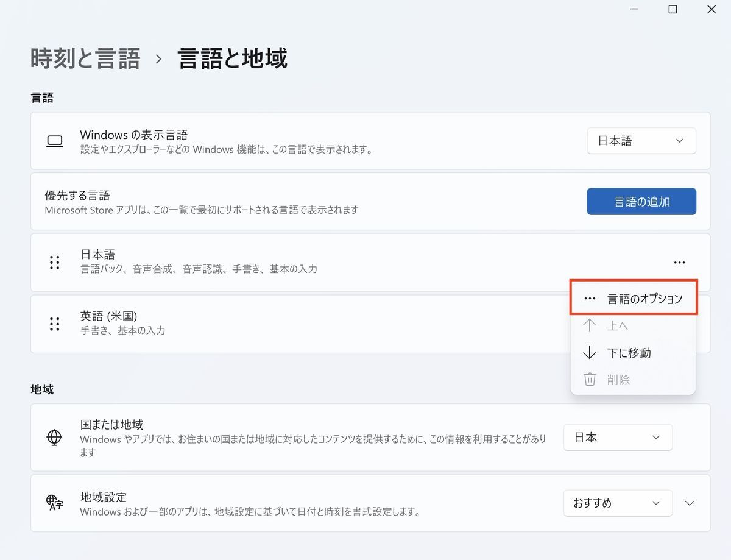Image resolution: width=731 pixels, height=560 pixels.
Task: Open the Windows の表示言語 dropdown showing 日本語
Action: (641, 141)
